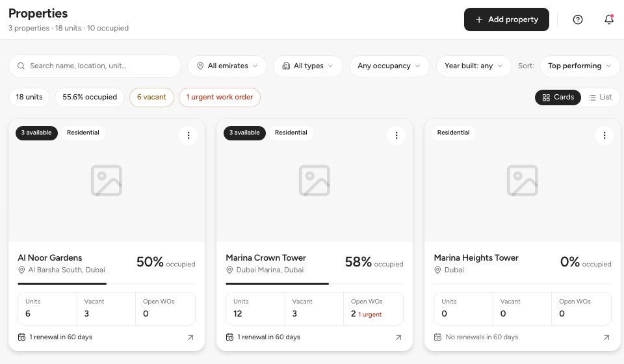
Task: Click Al Noor Gardens Vacant value 3
Action: 86,313
